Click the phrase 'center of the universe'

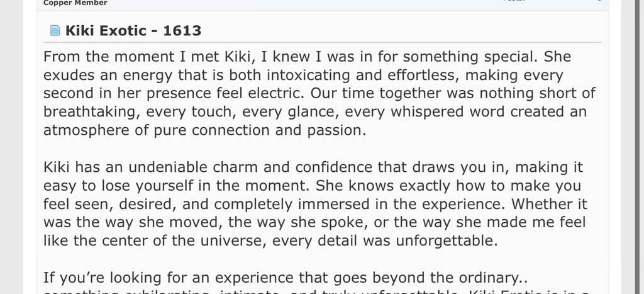(x=182, y=240)
